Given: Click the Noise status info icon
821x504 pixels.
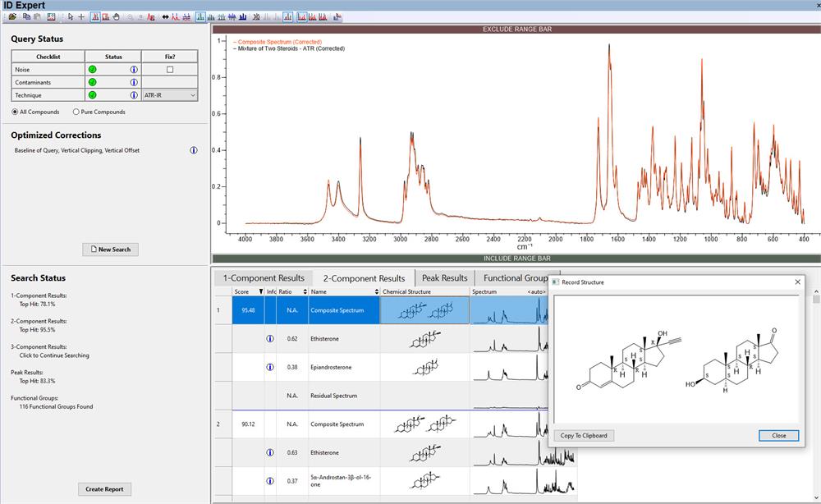Looking at the screenshot, I should [133, 70].
